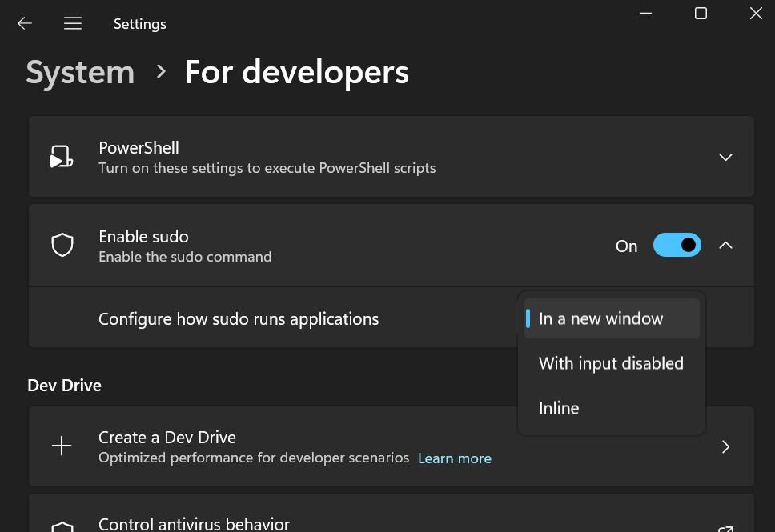Open Create a Dev Drive right chevron

click(x=725, y=446)
